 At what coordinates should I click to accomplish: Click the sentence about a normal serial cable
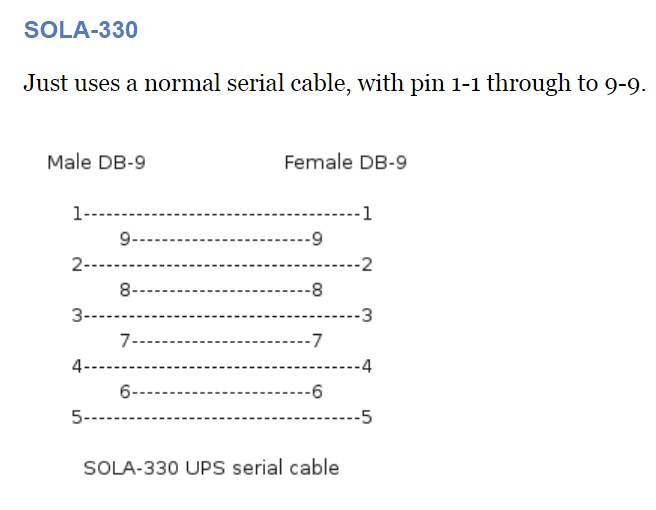pos(334,83)
